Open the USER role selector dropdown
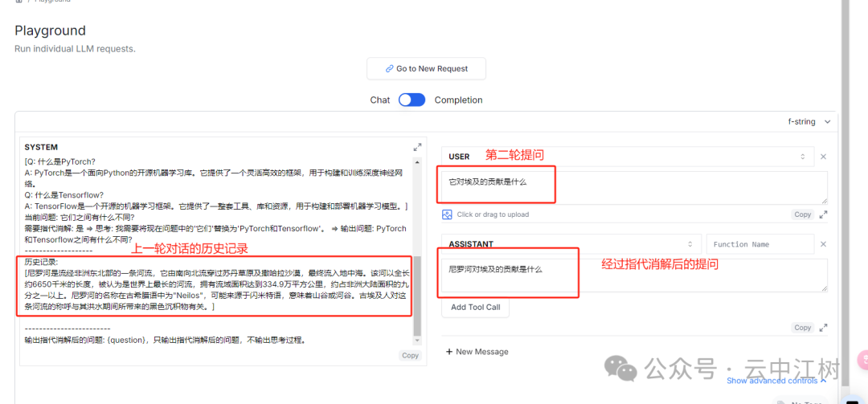868x404 pixels. tap(628, 157)
